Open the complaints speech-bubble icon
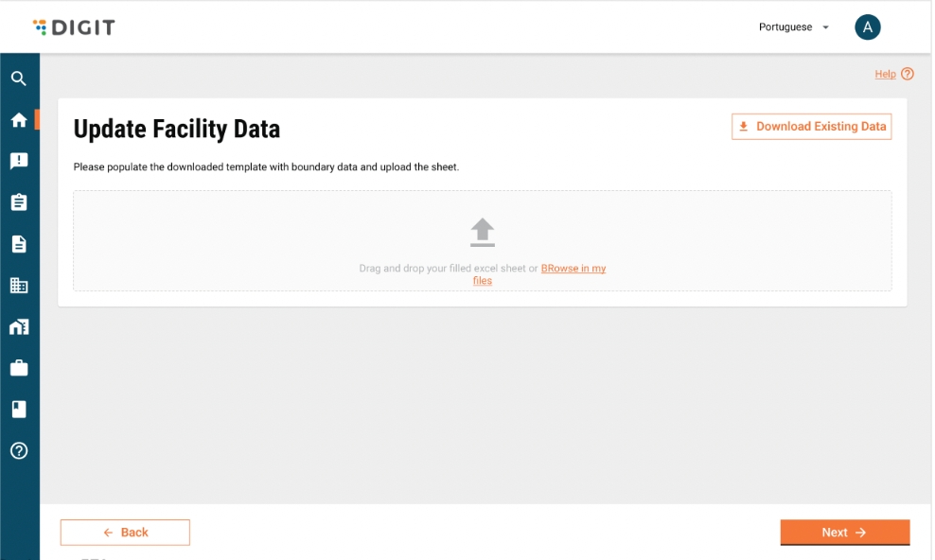The width and height of the screenshot is (935, 560). point(18,161)
